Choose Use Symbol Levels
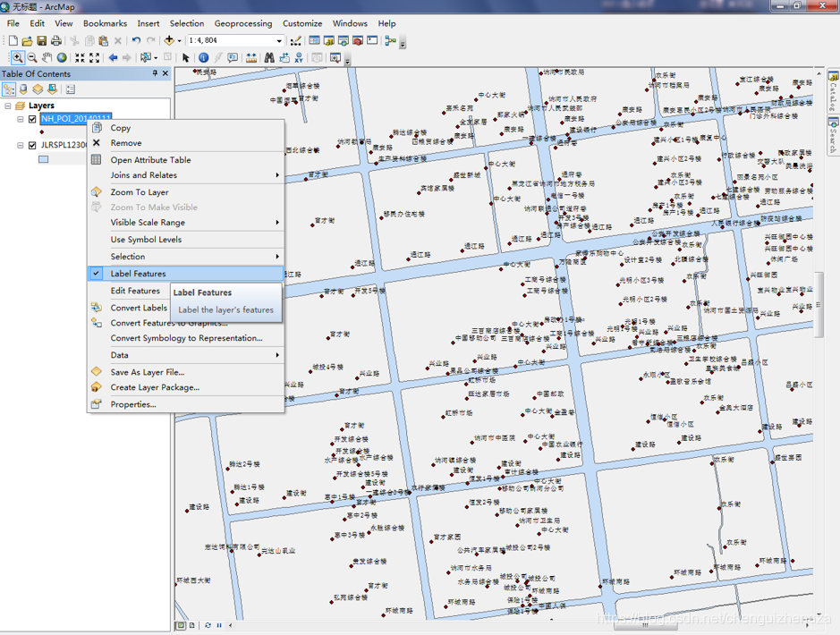This screenshot has height=635, width=840. 185,240
